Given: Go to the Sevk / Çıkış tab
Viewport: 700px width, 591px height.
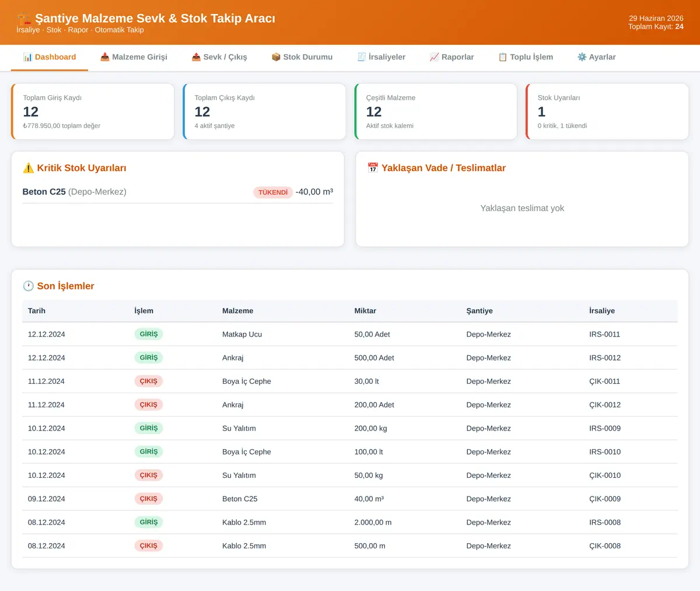Looking at the screenshot, I should click(219, 57).
